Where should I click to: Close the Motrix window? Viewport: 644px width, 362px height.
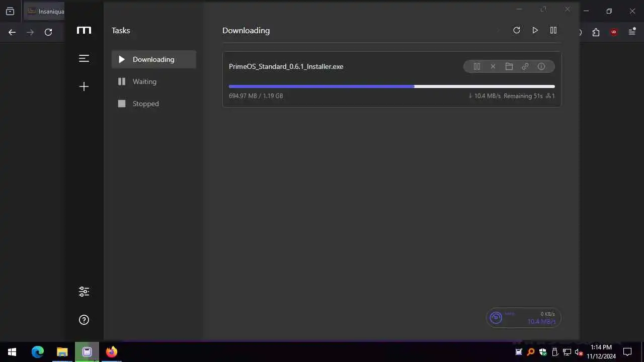(x=568, y=9)
